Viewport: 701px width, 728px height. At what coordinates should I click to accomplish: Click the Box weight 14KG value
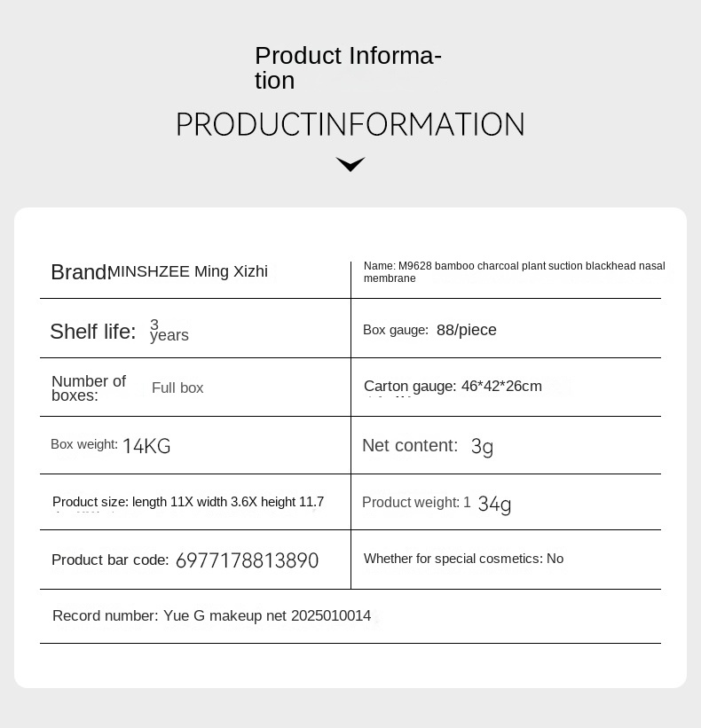point(146,446)
